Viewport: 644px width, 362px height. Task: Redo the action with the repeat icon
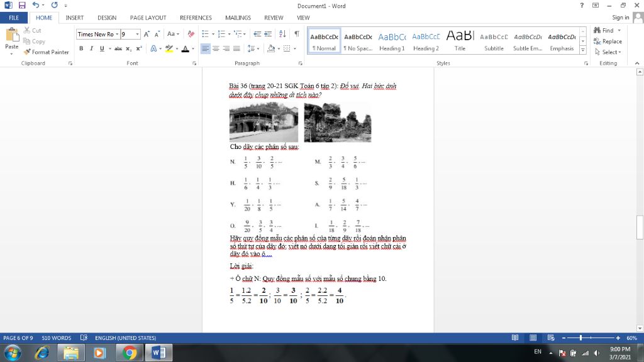(54, 5)
